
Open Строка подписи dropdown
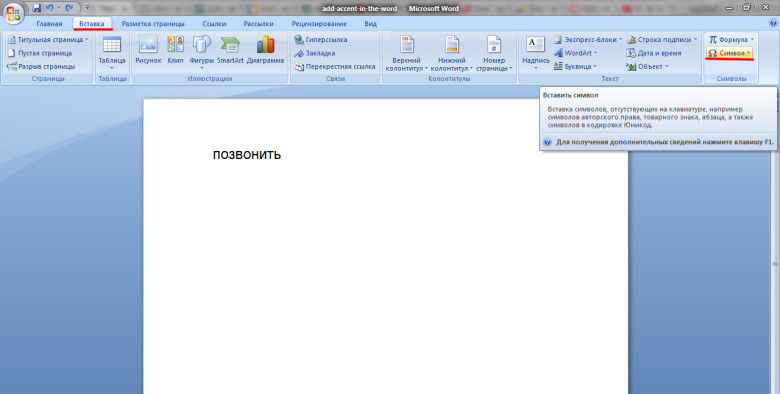pos(662,39)
